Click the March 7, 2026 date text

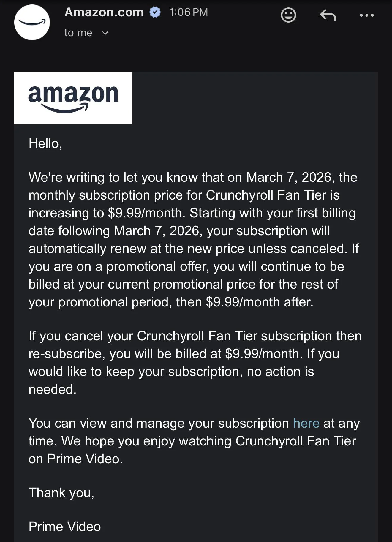(290, 177)
